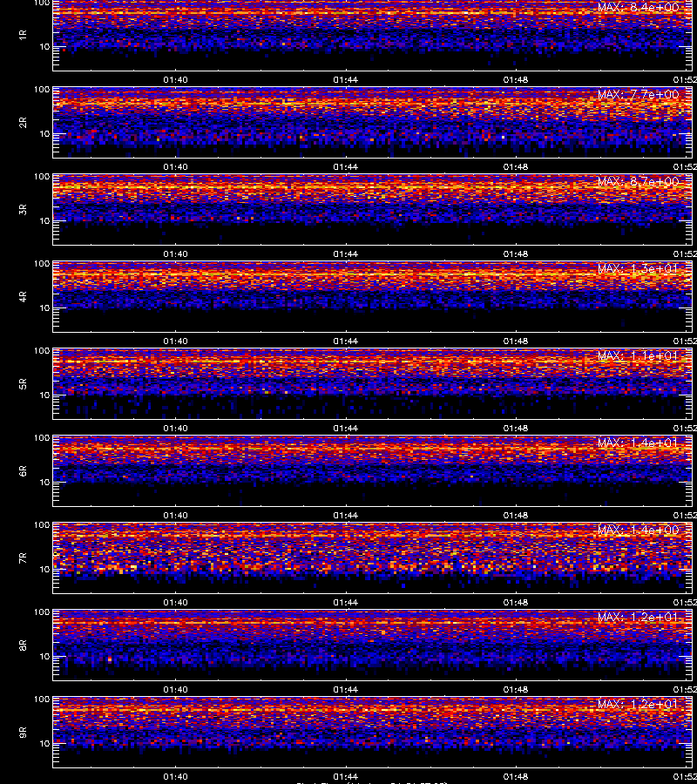This screenshot has height=784, width=697.
Task: Select the MAX: 1.4e+01 annotation in 6R panel
Action: coord(638,443)
